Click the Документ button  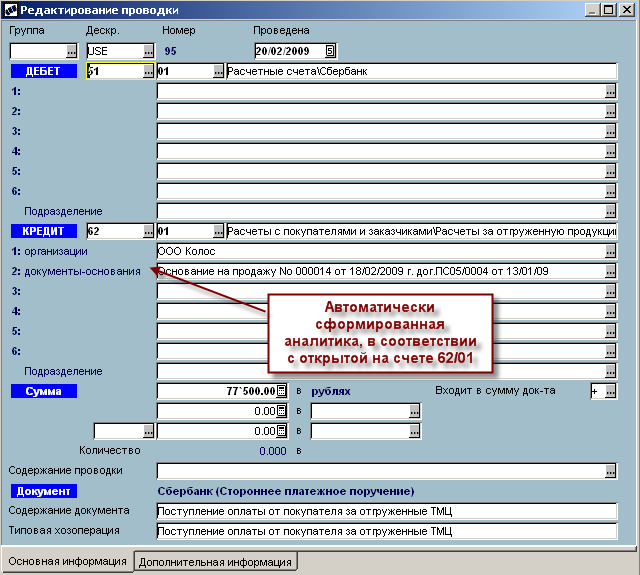click(44, 491)
